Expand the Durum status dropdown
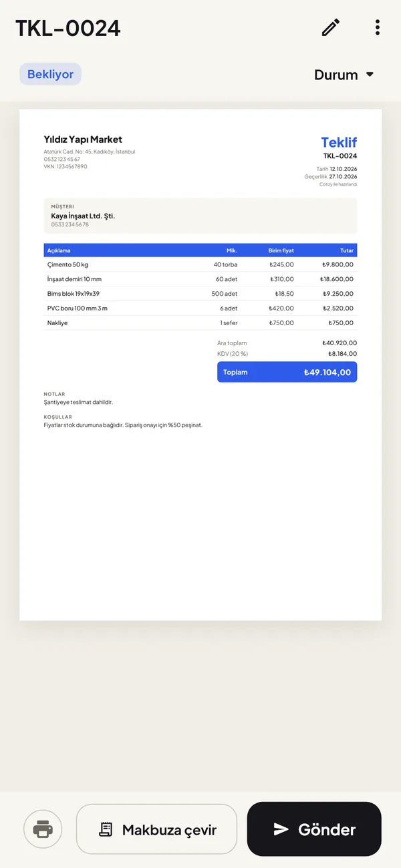 [x=344, y=75]
